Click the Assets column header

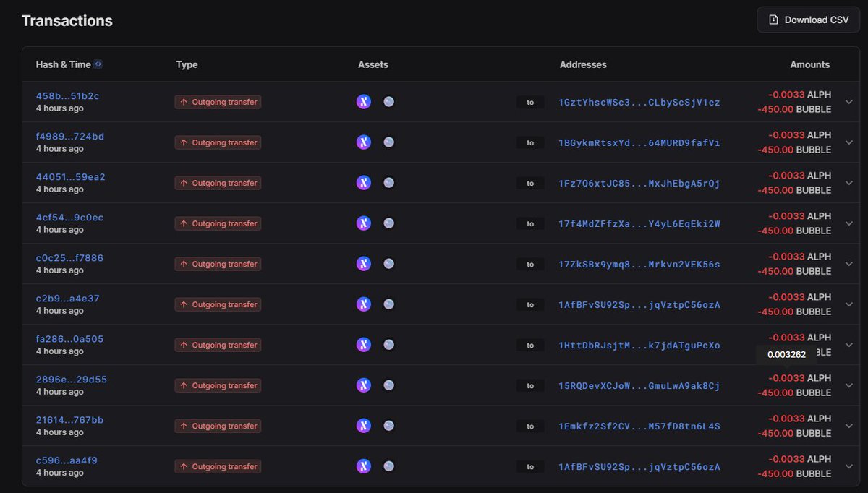point(373,64)
